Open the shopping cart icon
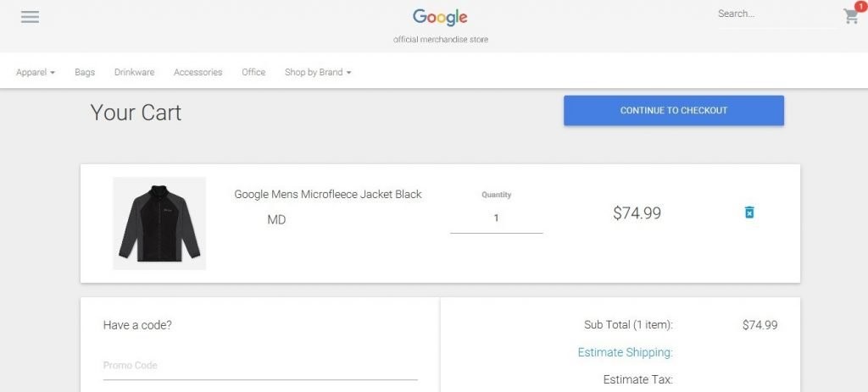The image size is (868, 392). (850, 16)
